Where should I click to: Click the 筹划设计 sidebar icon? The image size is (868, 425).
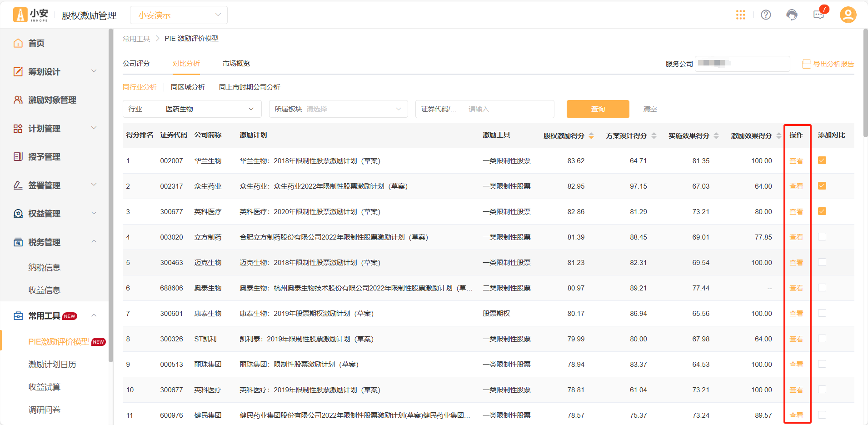click(x=18, y=71)
